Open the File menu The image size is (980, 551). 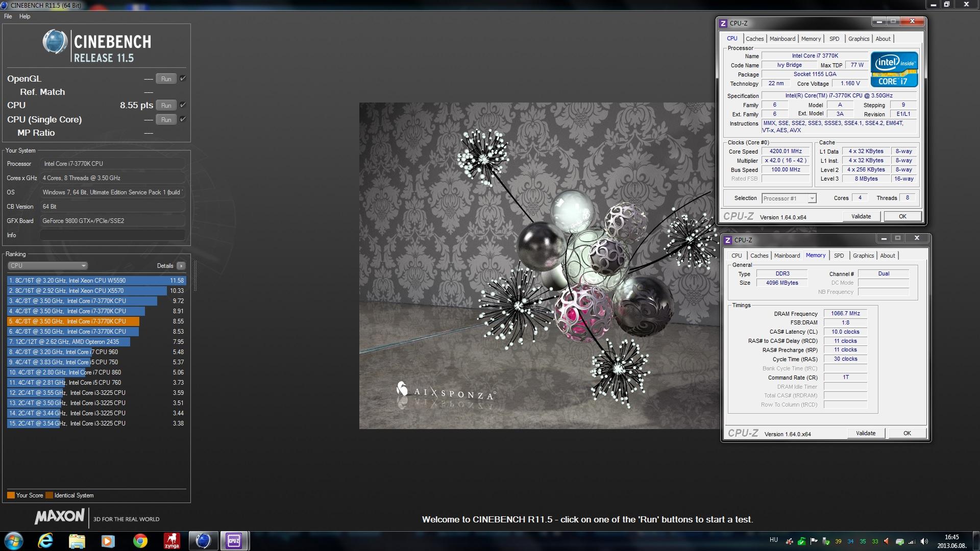point(8,16)
